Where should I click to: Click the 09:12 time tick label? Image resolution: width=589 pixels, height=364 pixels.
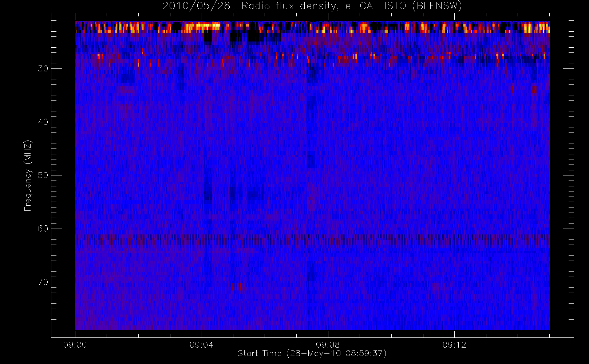coord(454,345)
